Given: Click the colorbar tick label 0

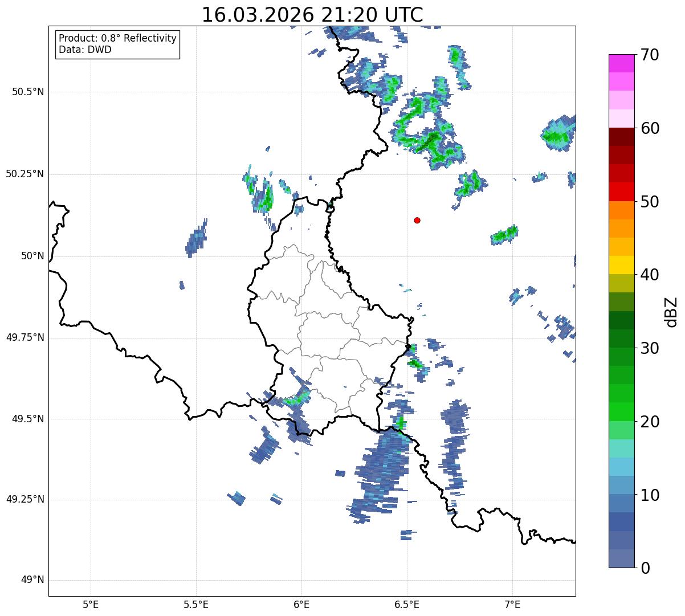Looking at the screenshot, I should [645, 568].
